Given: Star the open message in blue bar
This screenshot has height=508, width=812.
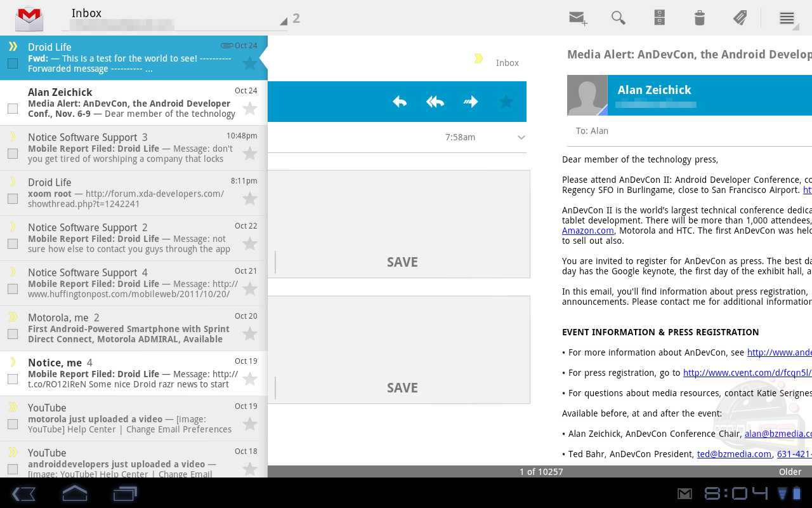Looking at the screenshot, I should (x=506, y=102).
